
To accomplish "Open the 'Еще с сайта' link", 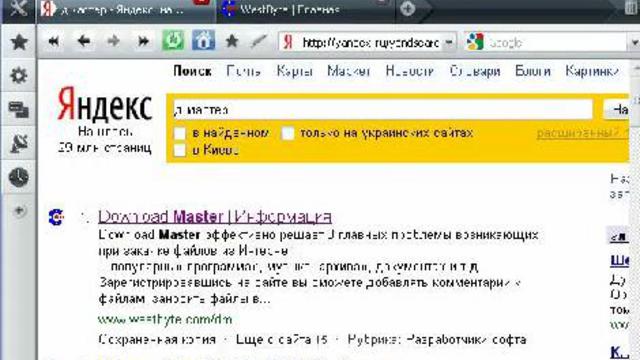I will [x=282, y=340].
